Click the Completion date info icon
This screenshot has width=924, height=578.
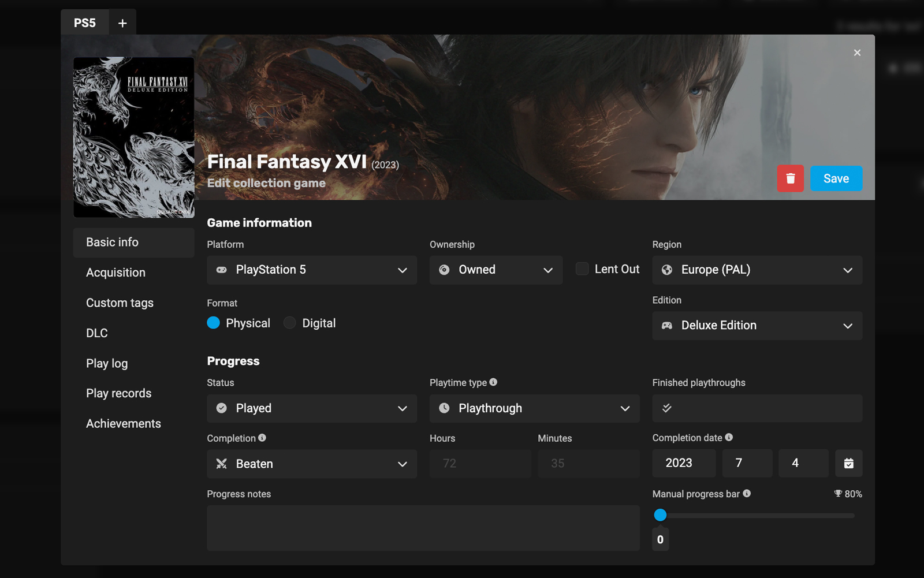click(729, 437)
